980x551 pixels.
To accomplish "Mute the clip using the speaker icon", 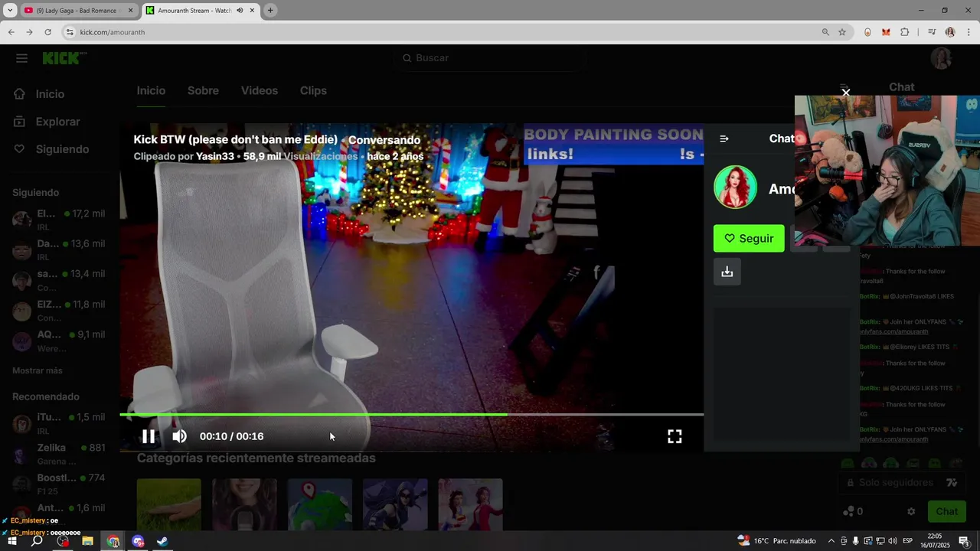I will point(179,436).
